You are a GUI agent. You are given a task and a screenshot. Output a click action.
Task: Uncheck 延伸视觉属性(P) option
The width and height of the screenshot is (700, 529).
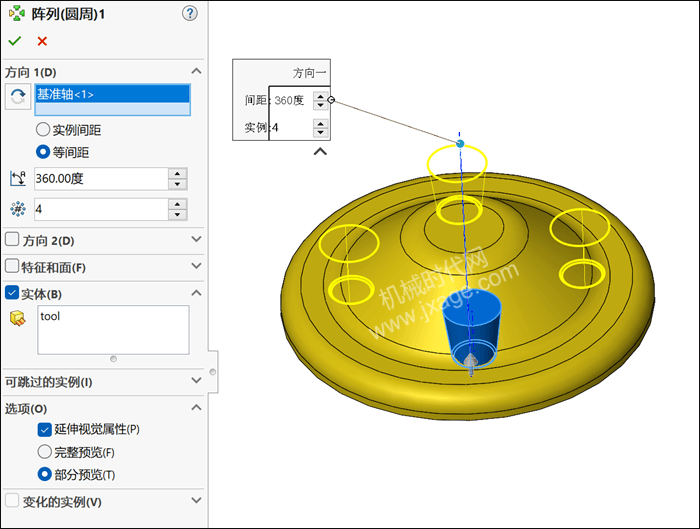pos(44,430)
